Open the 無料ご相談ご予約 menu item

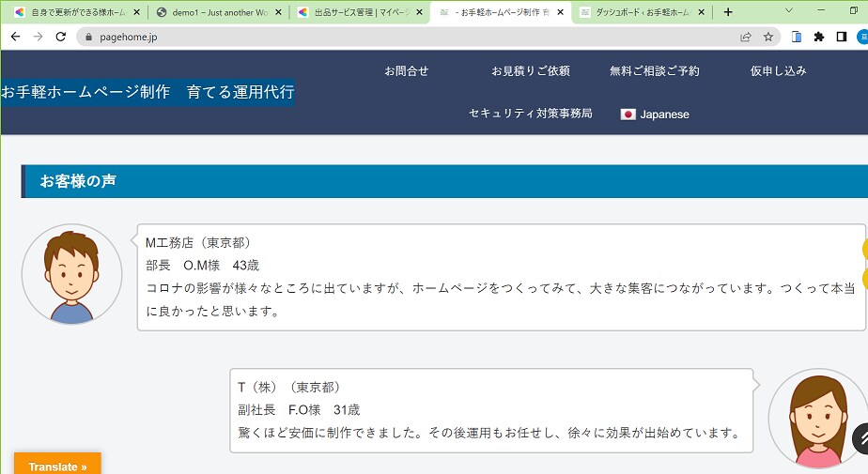click(655, 70)
